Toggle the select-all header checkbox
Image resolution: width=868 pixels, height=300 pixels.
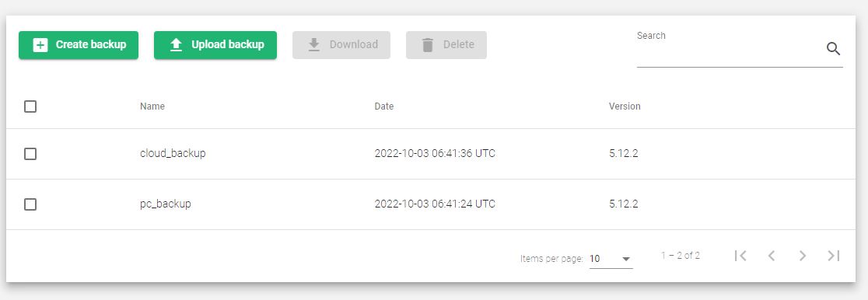30,106
